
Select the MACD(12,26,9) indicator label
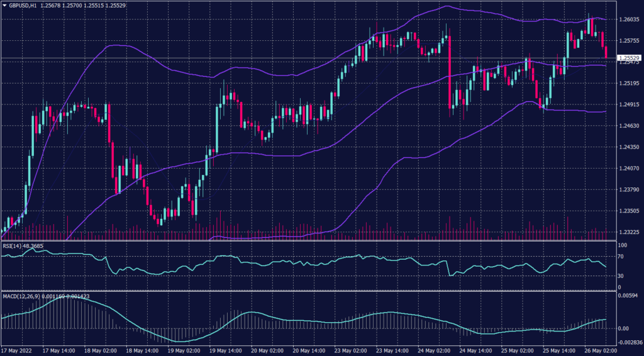coord(20,296)
